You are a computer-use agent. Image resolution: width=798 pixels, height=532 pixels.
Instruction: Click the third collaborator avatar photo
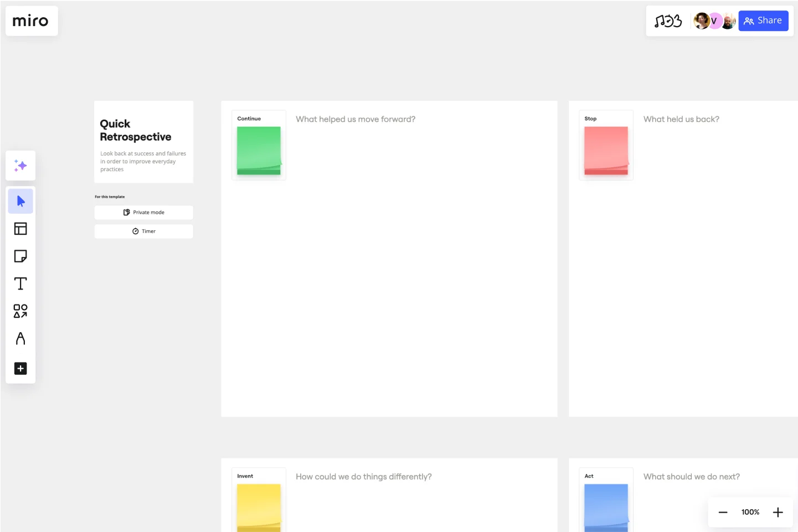pyautogui.click(x=729, y=21)
